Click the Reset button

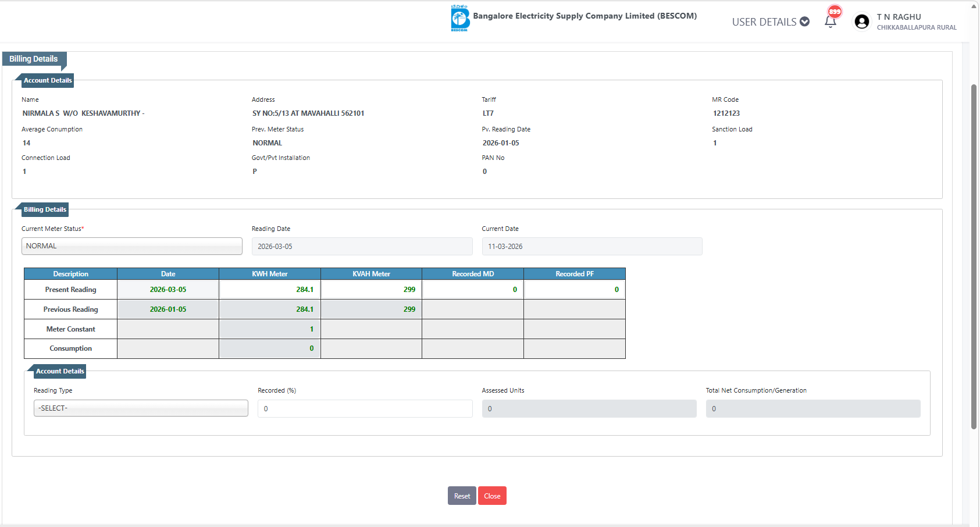462,496
